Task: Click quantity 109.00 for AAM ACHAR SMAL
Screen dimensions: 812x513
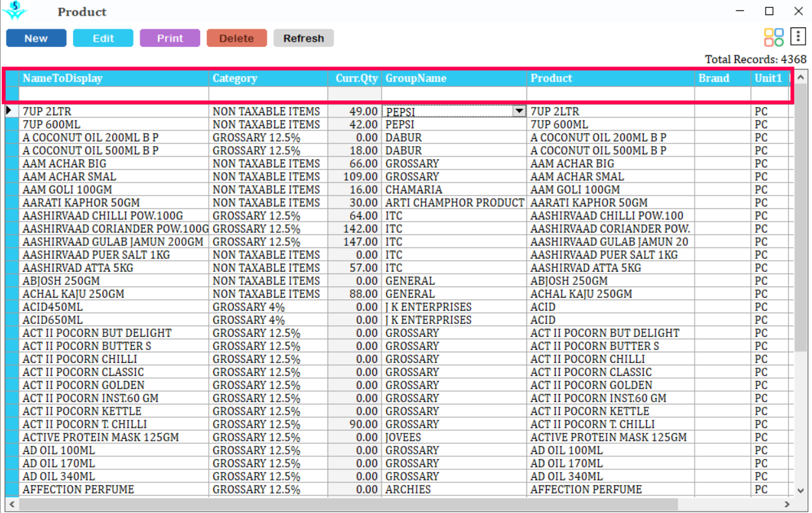Action: (x=354, y=177)
